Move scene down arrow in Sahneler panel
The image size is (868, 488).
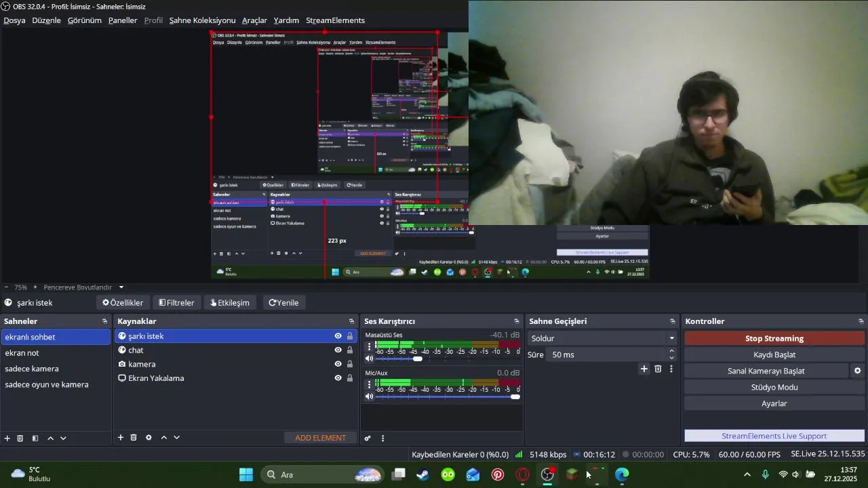[x=63, y=439]
